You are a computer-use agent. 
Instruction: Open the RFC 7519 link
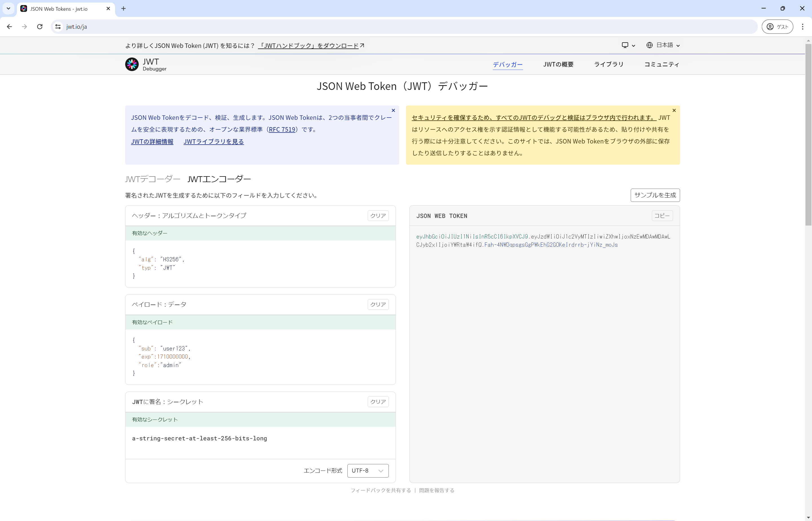(x=282, y=130)
